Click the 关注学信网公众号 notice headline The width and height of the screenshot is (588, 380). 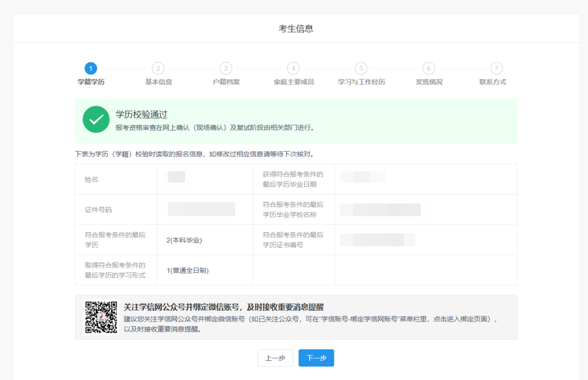(224, 307)
